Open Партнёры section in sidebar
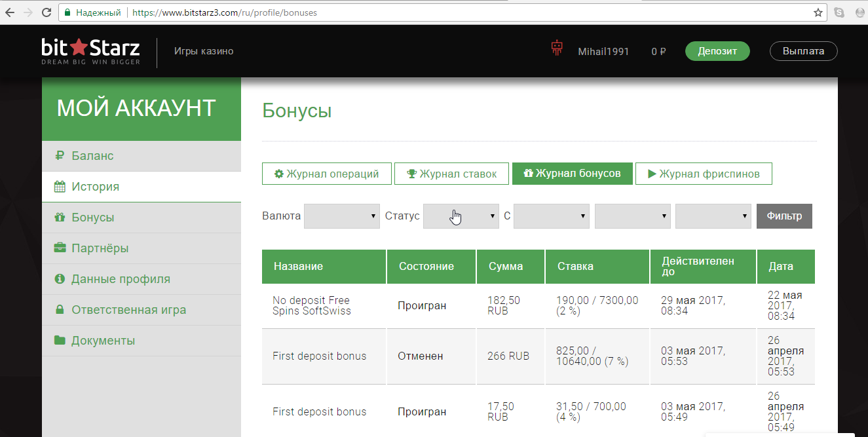This screenshot has width=868, height=437. 100,248
